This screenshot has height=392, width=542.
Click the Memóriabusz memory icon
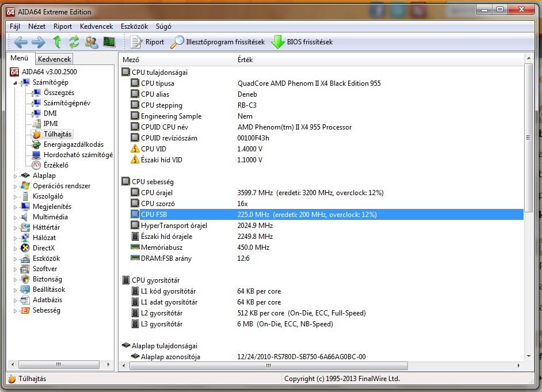135,247
